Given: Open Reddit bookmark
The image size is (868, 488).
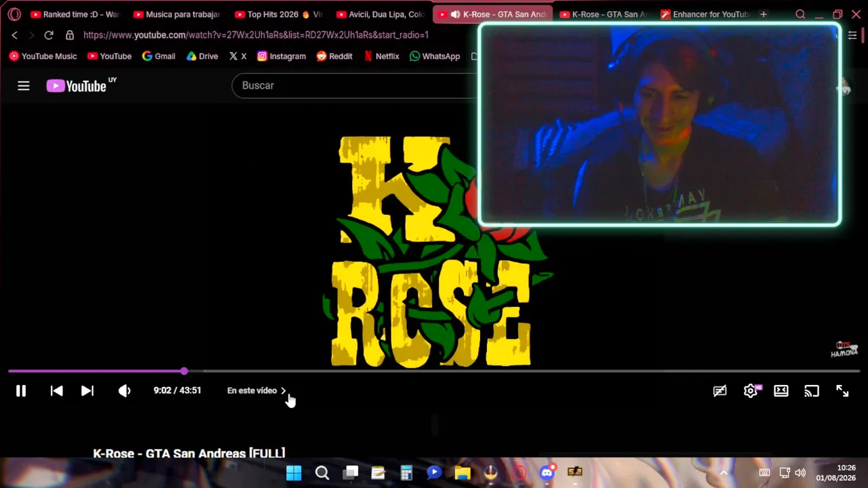Looking at the screenshot, I should coord(334,56).
